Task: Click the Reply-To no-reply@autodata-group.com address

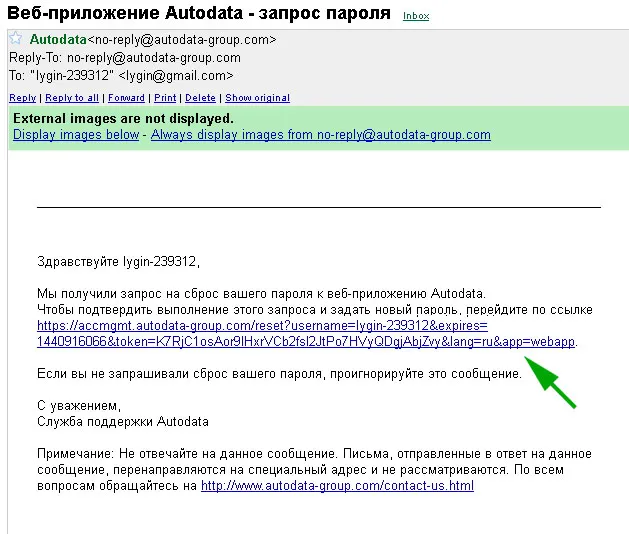Action: click(x=154, y=58)
